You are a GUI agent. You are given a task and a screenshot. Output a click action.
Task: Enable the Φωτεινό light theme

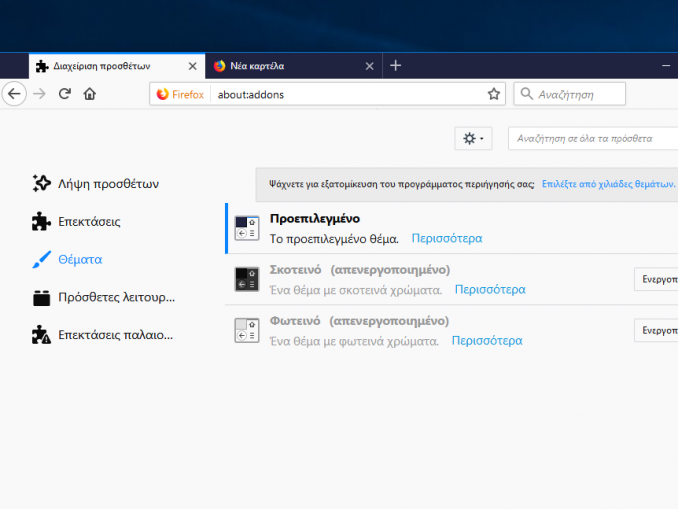656,330
